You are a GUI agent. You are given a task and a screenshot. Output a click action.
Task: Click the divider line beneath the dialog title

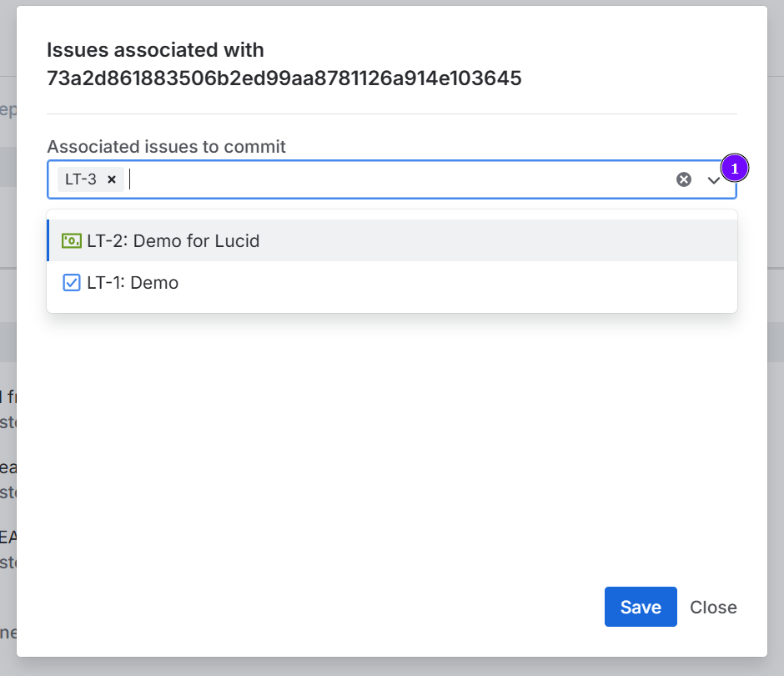coord(392,114)
